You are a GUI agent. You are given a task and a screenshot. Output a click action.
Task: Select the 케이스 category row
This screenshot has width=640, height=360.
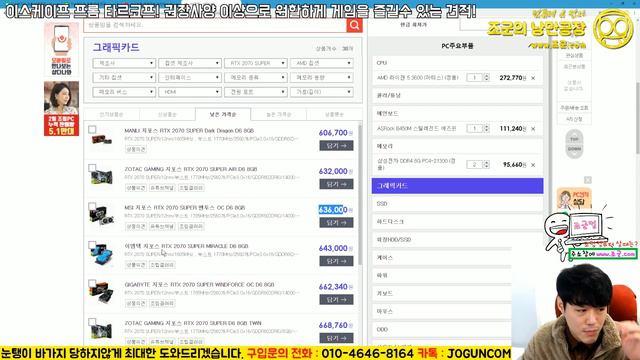(x=442, y=258)
